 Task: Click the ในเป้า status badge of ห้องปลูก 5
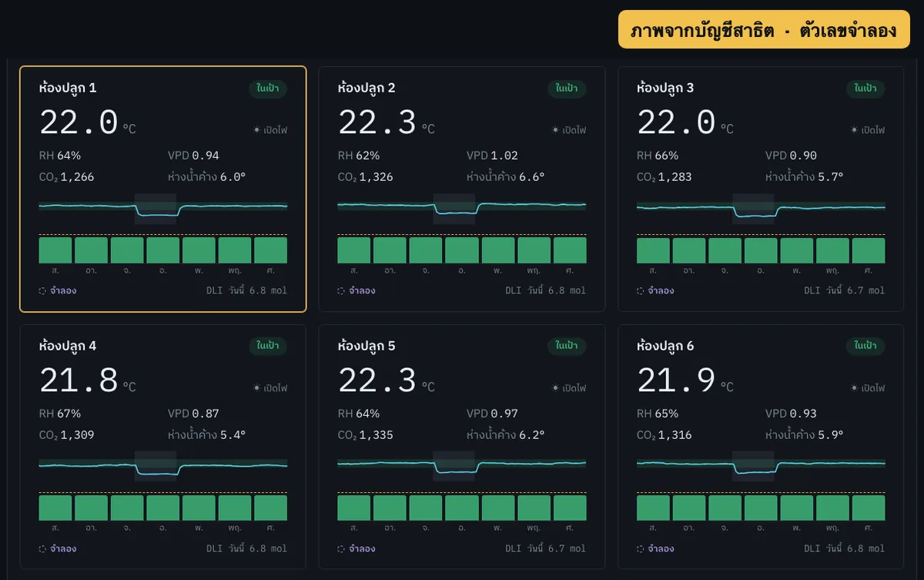click(567, 346)
